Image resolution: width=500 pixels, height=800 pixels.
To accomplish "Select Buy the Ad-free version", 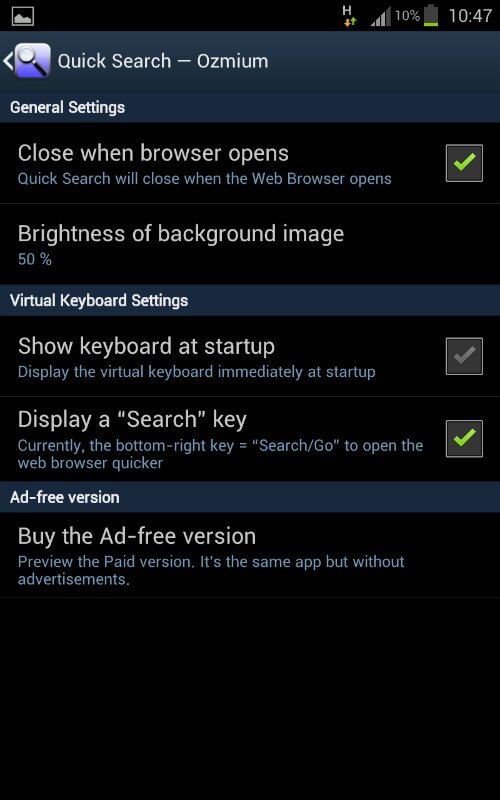I will pyautogui.click(x=250, y=555).
